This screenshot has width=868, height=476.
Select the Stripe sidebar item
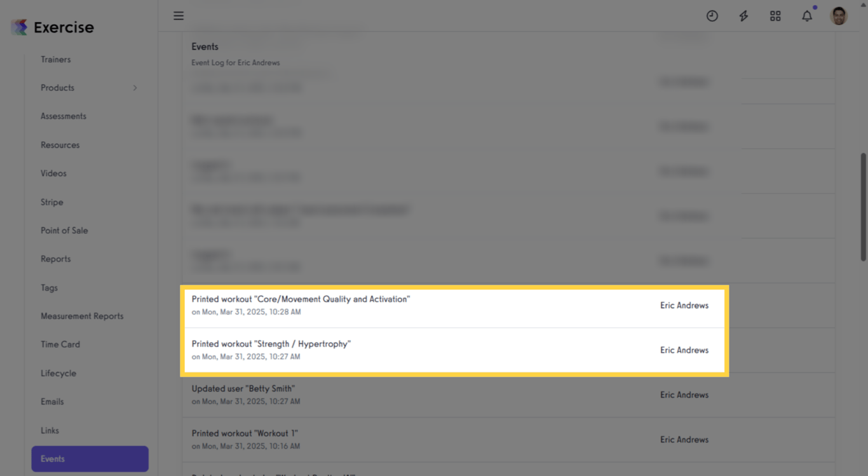(x=52, y=202)
